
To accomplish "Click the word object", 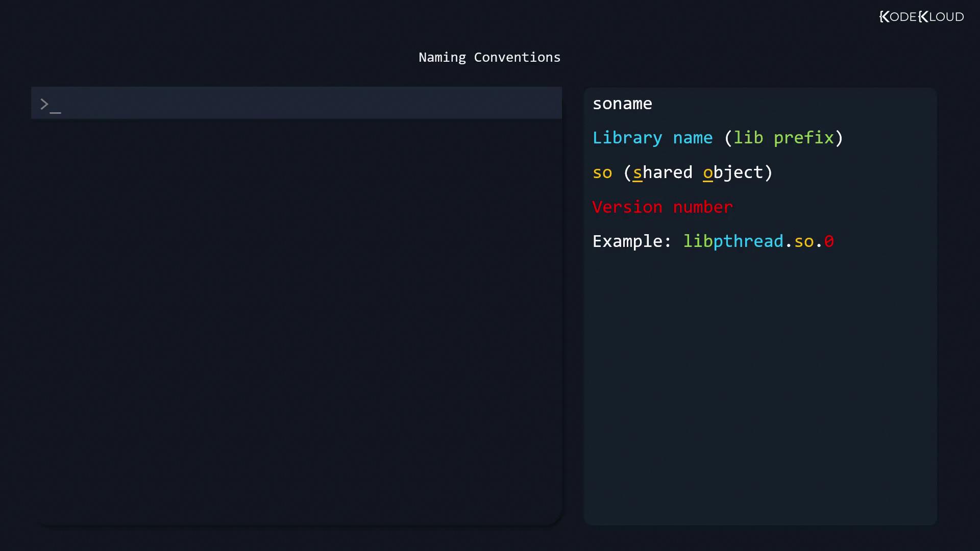I will pos(733,172).
